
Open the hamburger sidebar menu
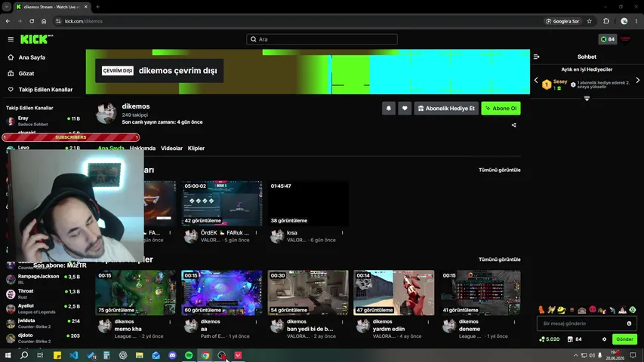pos(11,39)
